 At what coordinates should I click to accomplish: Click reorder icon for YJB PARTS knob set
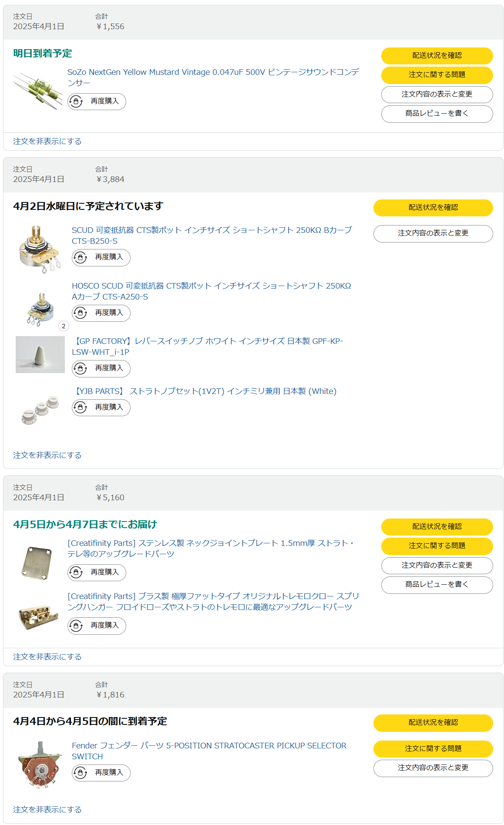point(81,407)
